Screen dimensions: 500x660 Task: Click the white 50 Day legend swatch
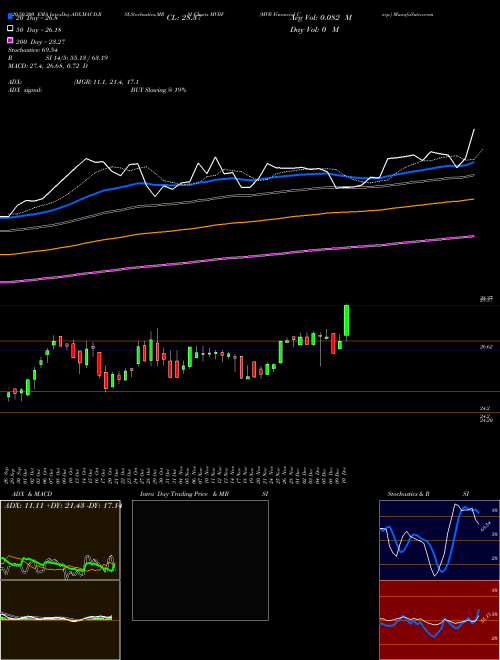pos(10,29)
